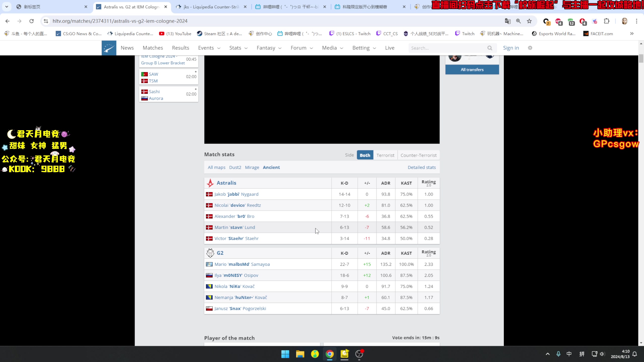Expand the Forum dropdown menu
Screen dimensions: 644x362
pos(302,48)
